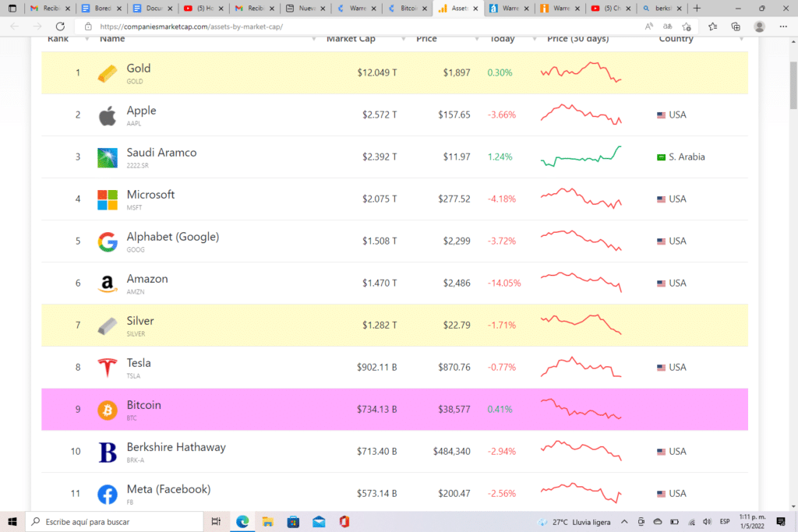The height and width of the screenshot is (532, 798).
Task: Sort by Market Cap column arrow
Action: [x=403, y=39]
